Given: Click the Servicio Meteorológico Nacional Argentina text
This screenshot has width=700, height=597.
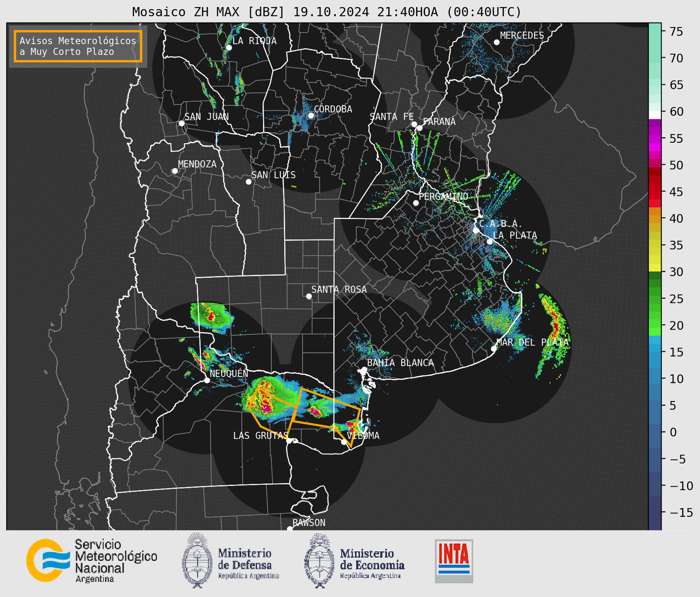Looking at the screenshot, I should tap(116, 560).
